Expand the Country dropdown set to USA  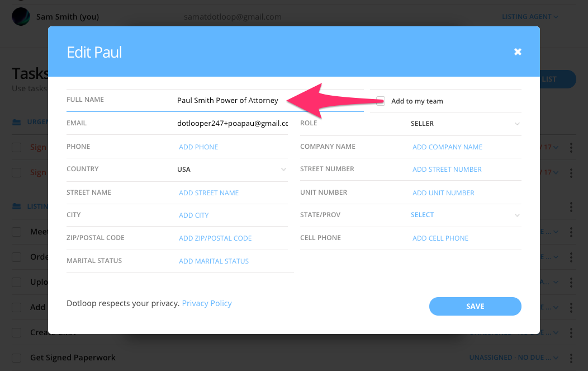click(x=231, y=170)
